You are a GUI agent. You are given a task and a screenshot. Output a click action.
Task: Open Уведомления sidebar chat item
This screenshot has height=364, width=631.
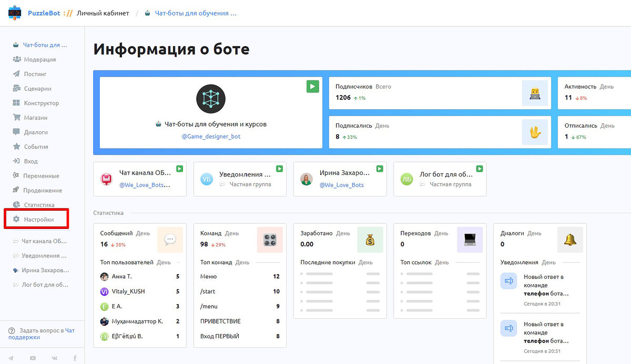(x=40, y=256)
